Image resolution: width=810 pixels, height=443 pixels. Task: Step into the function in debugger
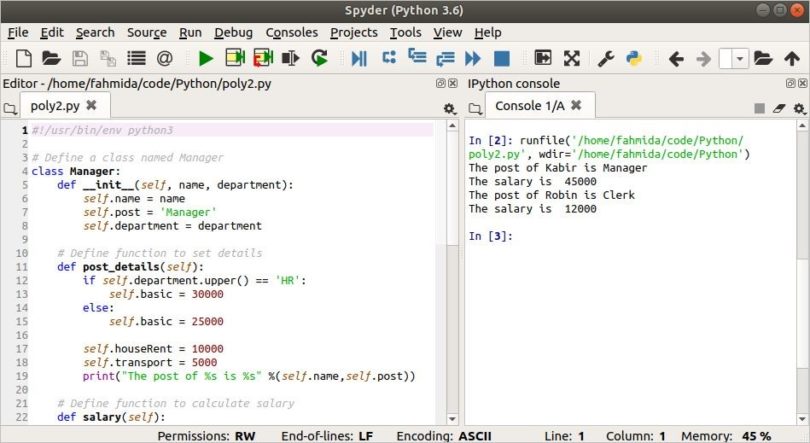point(417,56)
